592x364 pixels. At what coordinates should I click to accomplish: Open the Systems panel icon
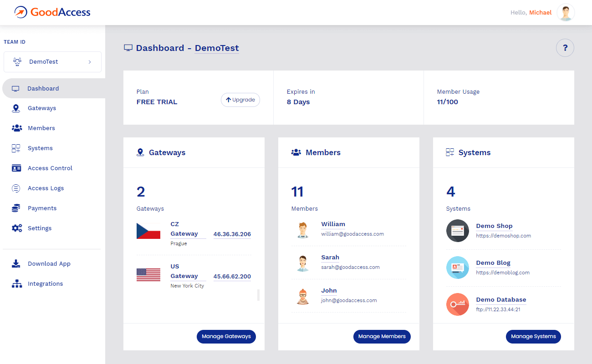pyautogui.click(x=15, y=148)
